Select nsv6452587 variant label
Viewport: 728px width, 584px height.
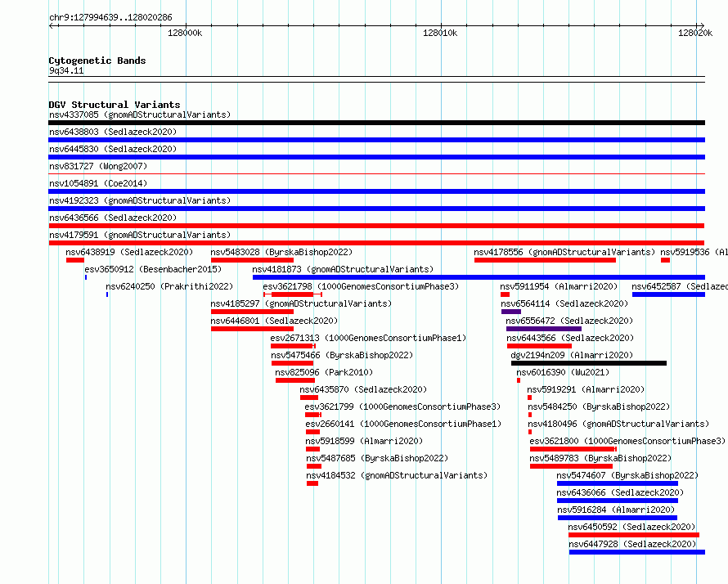click(x=680, y=286)
